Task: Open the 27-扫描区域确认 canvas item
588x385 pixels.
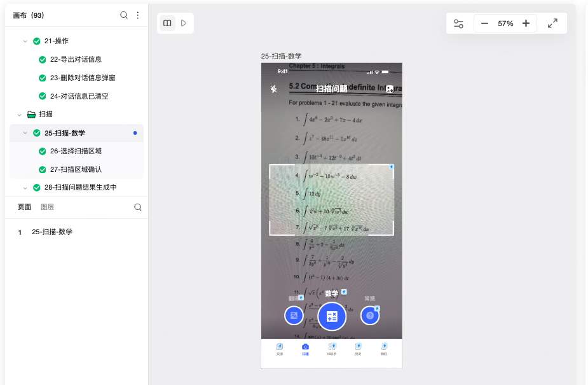Action: point(76,169)
